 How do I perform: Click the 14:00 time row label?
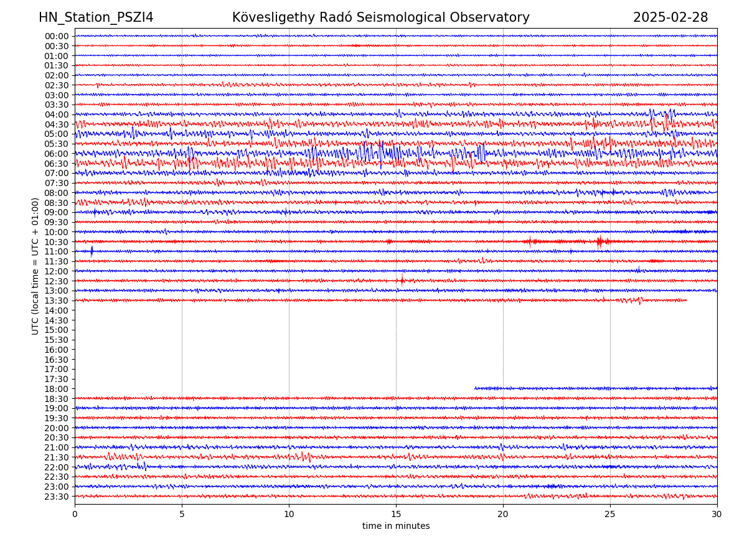(x=57, y=310)
